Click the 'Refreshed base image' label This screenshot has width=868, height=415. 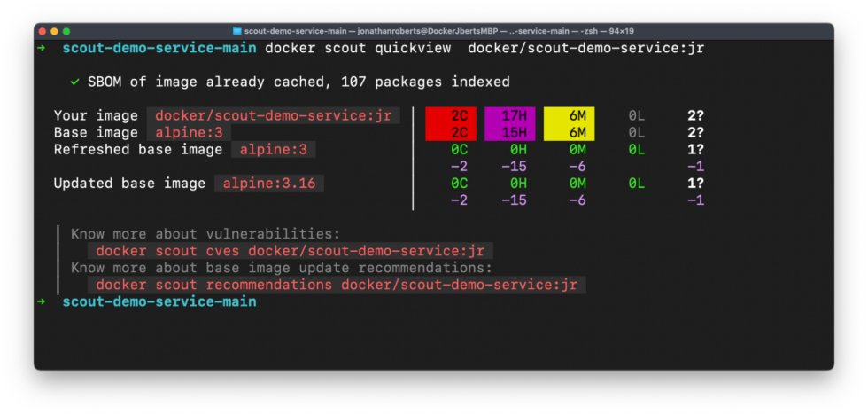pyautogui.click(x=138, y=150)
